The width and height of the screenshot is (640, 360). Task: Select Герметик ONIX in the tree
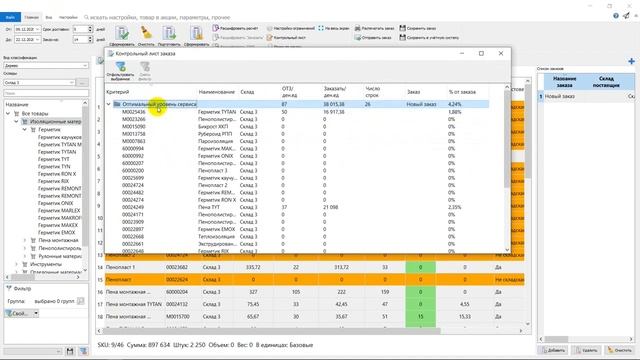(56, 203)
